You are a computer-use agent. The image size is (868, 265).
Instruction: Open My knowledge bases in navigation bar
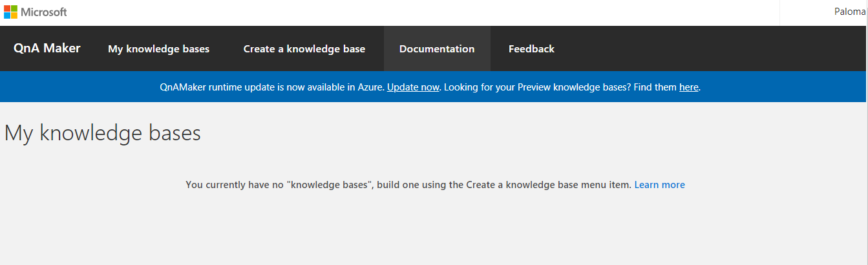(158, 49)
